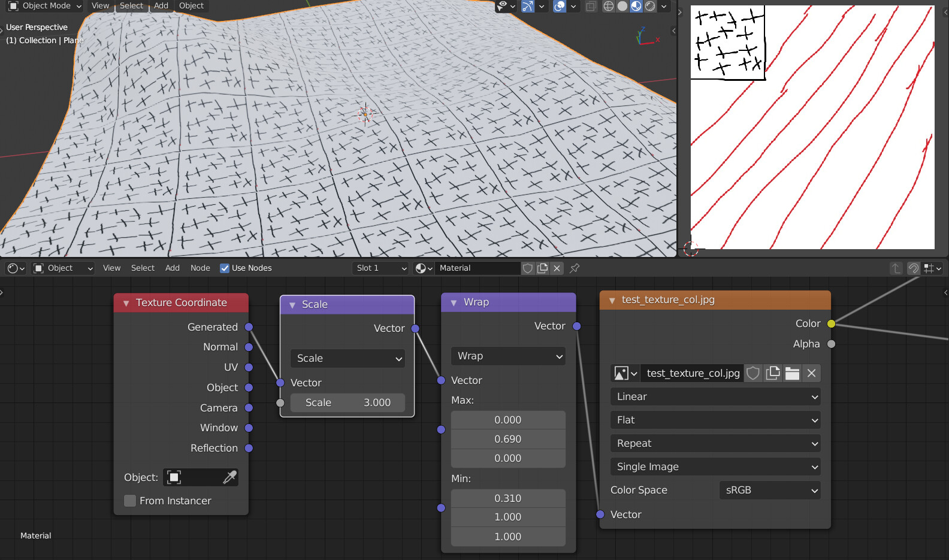Switch to rendered shading icon
The height and width of the screenshot is (560, 949).
pyautogui.click(x=650, y=6)
